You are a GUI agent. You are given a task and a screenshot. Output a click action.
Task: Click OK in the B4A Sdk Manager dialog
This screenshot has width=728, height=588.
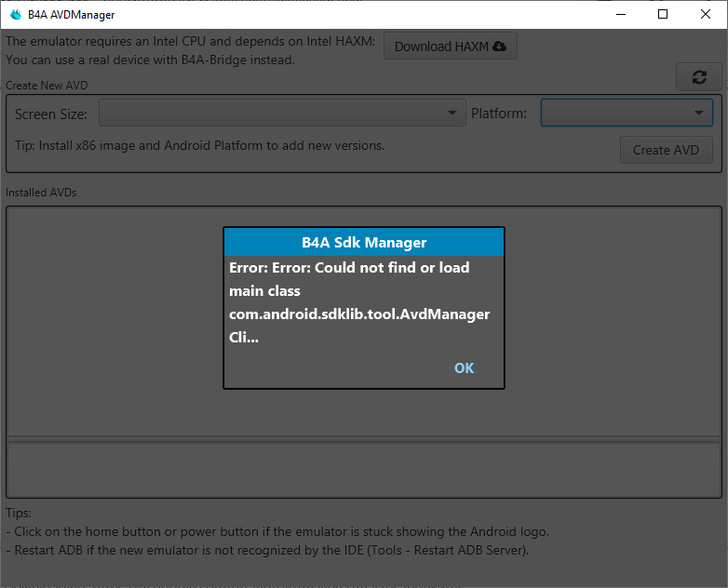point(464,368)
